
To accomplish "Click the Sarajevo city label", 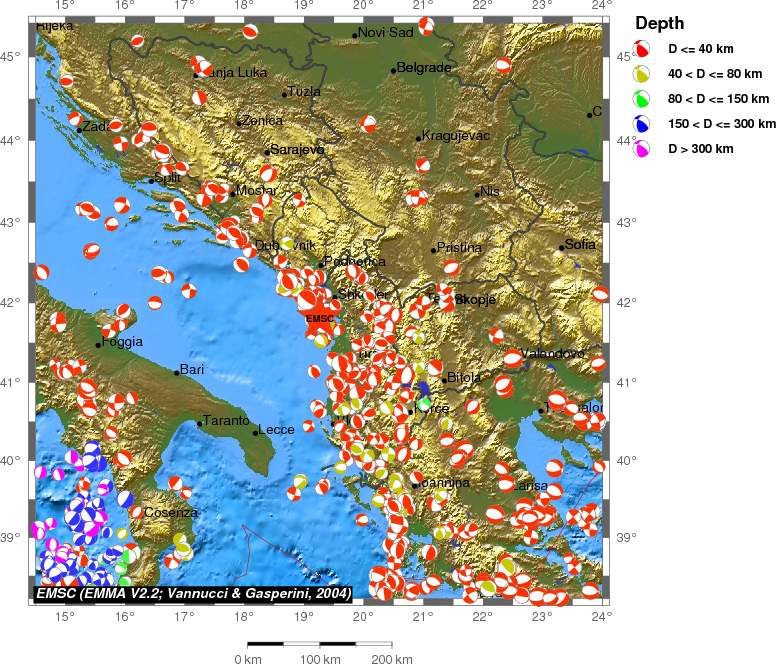I will coord(298,150).
